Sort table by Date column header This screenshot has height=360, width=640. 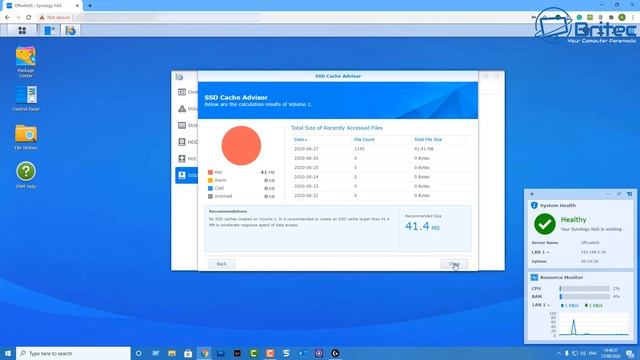click(x=300, y=140)
